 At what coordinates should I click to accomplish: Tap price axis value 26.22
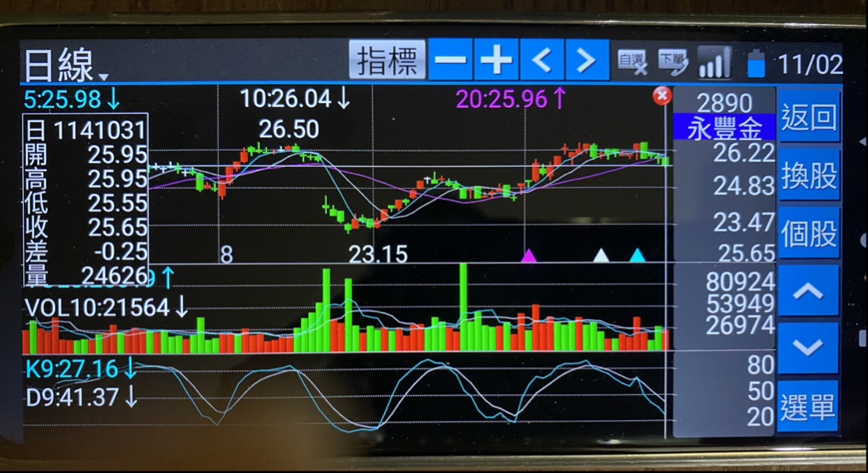[x=744, y=154]
